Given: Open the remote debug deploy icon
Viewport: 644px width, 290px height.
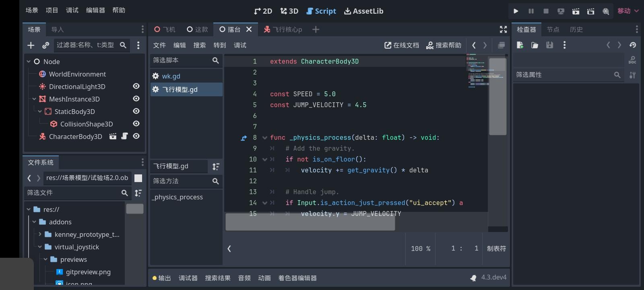Looking at the screenshot, I should (561, 11).
